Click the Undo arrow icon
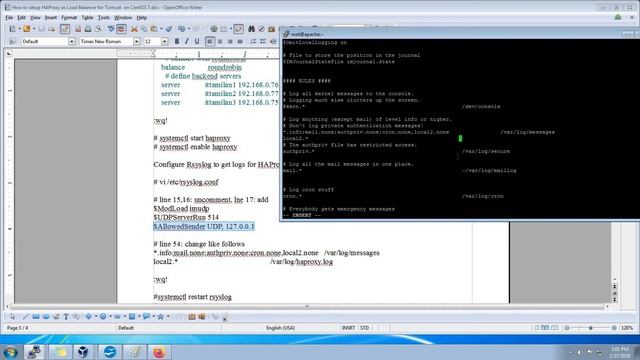This screenshot has height=360, width=640. pos(181,29)
